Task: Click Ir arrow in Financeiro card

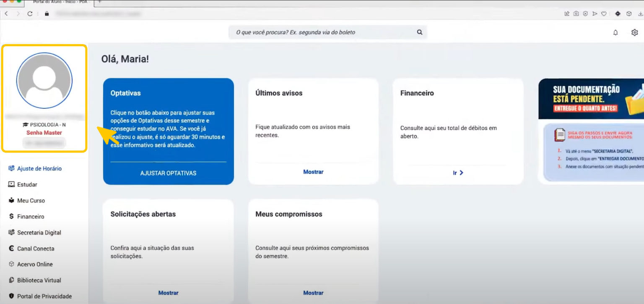Action: coord(458,173)
